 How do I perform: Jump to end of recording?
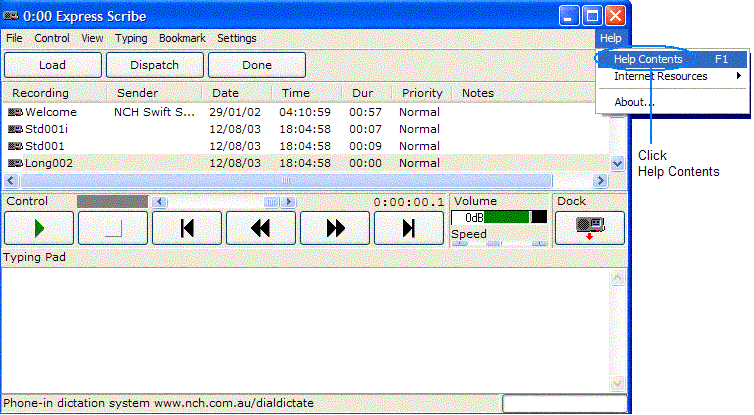pos(409,228)
